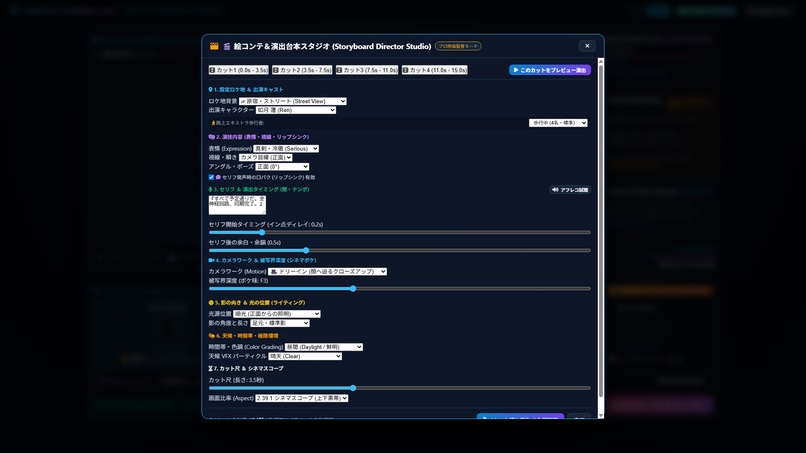Click the 光源位置 label text

[220, 314]
